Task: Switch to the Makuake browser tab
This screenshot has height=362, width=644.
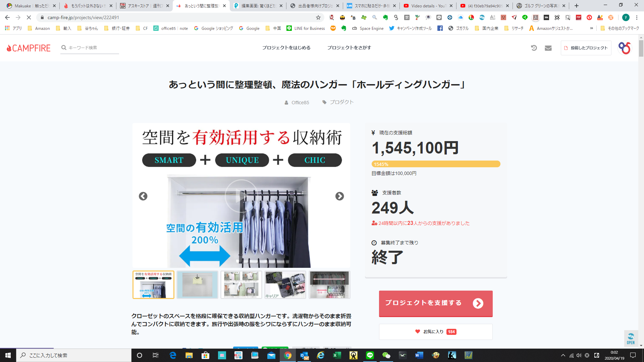Action: pos(31,6)
